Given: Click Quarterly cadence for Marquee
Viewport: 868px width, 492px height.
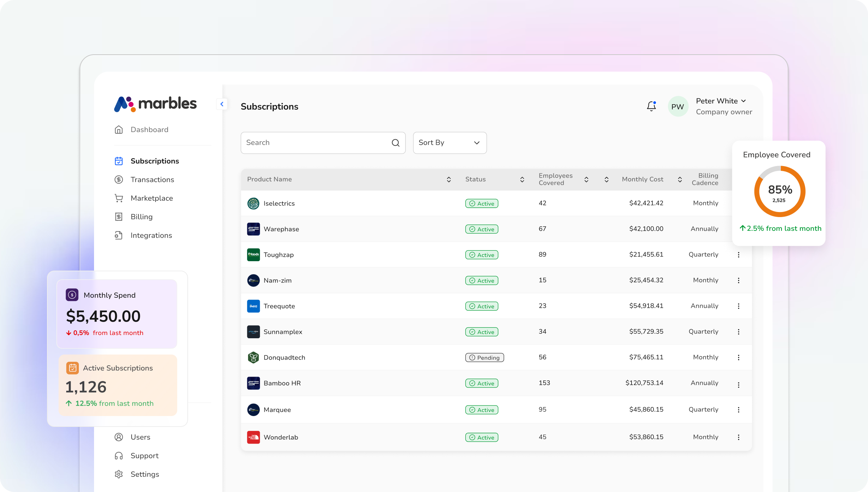Looking at the screenshot, I should [703, 410].
